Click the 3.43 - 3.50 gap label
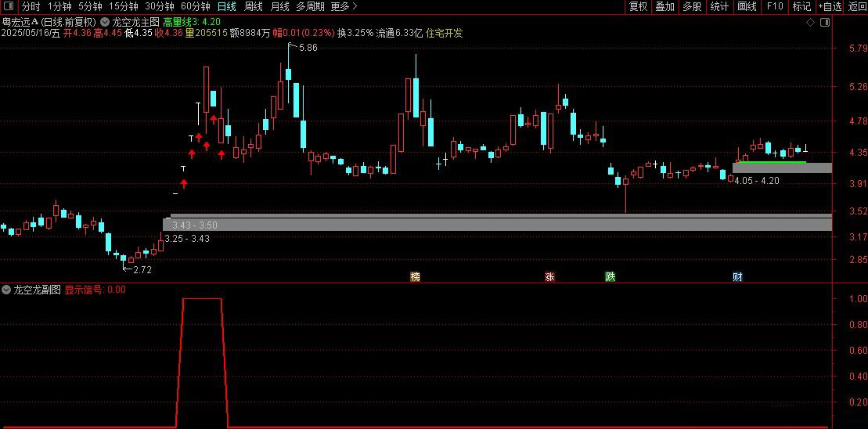 coord(194,225)
